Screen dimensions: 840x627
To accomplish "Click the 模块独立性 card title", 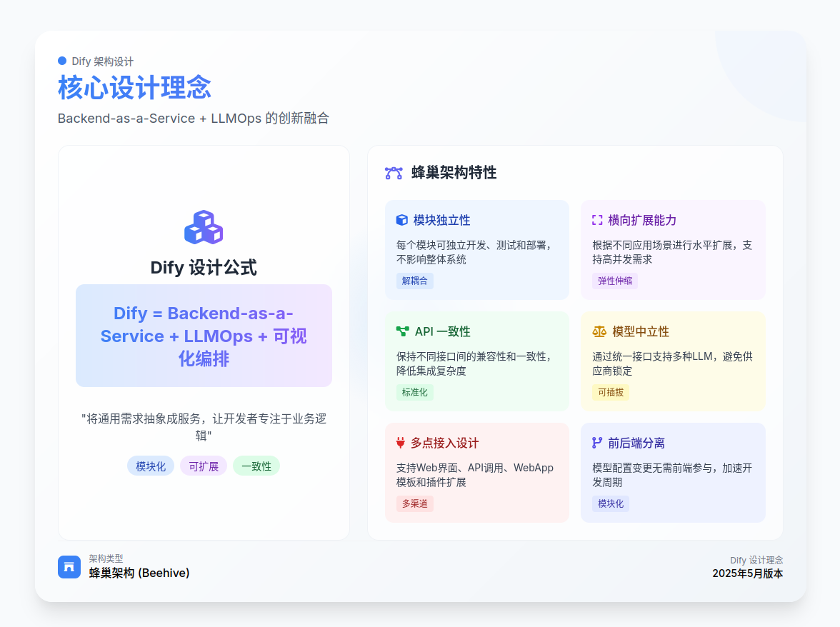I will 442,220.
